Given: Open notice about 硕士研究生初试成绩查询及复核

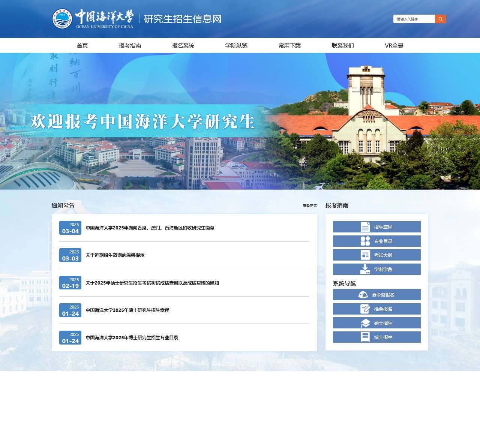Looking at the screenshot, I should pos(152,283).
